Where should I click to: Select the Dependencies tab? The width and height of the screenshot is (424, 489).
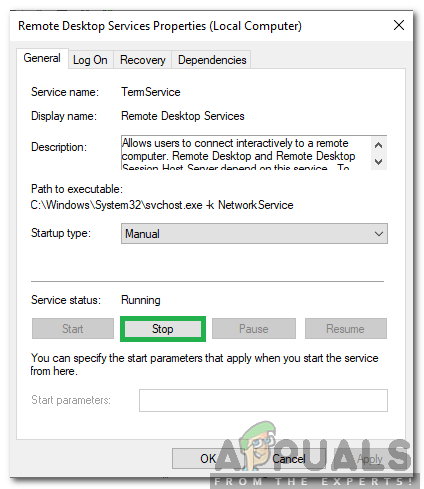click(212, 60)
